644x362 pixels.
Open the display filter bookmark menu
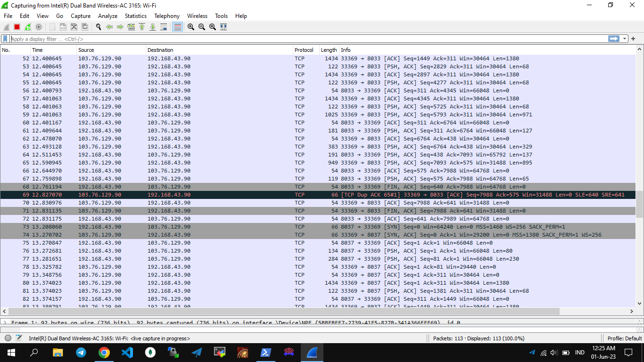pyautogui.click(x=5, y=39)
